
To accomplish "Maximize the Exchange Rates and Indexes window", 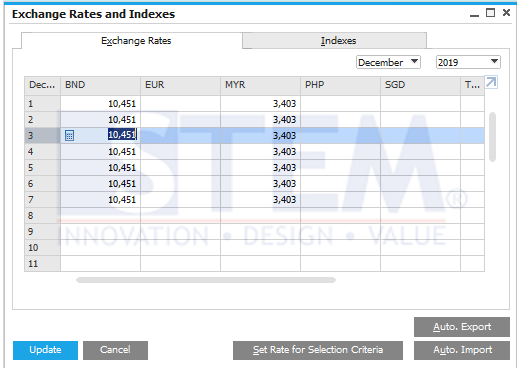I will click(490, 13).
